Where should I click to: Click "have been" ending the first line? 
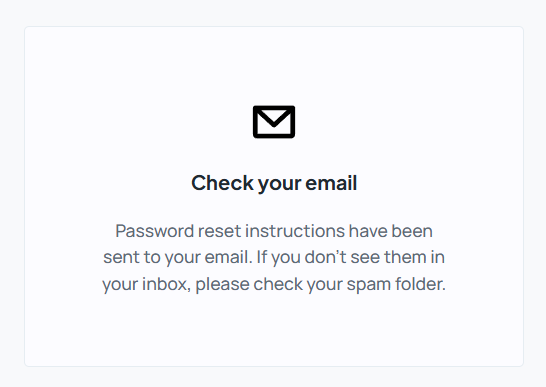tap(391, 231)
